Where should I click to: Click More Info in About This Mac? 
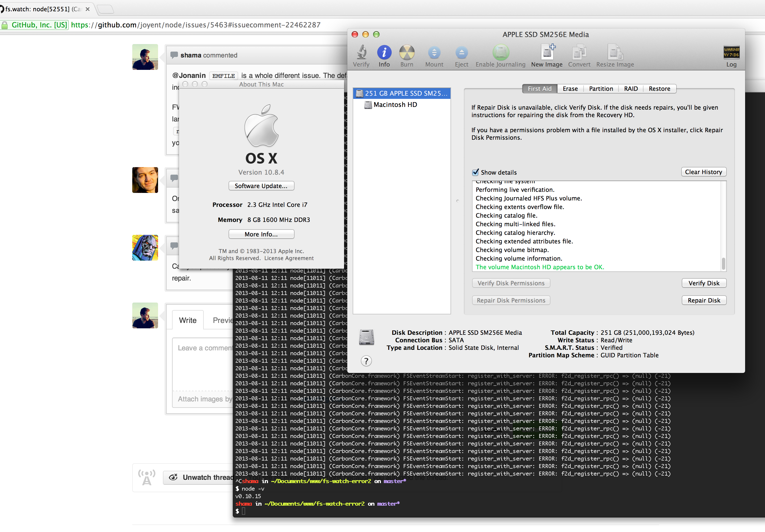pos(261,234)
